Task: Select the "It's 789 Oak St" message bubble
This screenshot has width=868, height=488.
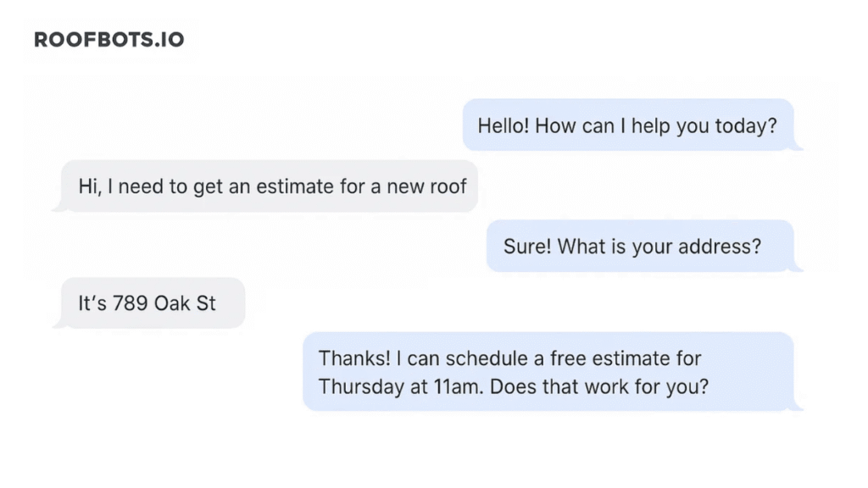Action: coord(148,302)
